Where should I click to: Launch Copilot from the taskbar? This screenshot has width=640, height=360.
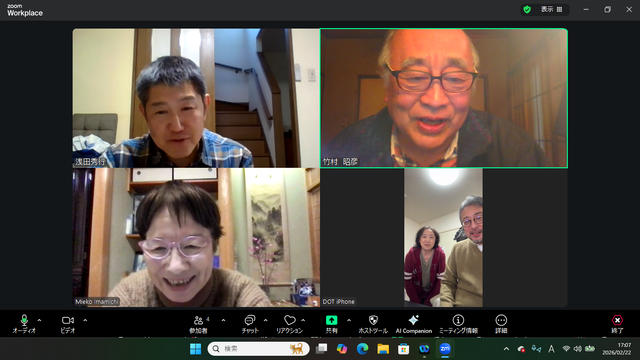342,349
